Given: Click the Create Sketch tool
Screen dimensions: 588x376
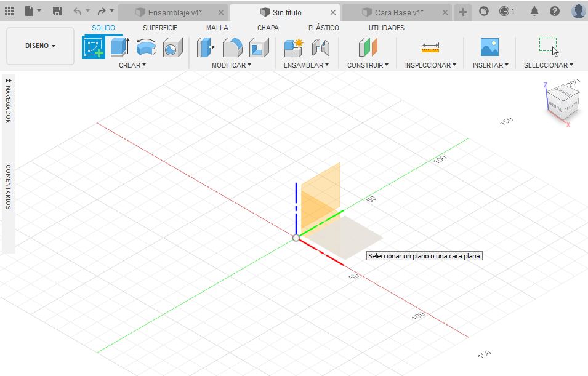Looking at the screenshot, I should click(94, 47).
